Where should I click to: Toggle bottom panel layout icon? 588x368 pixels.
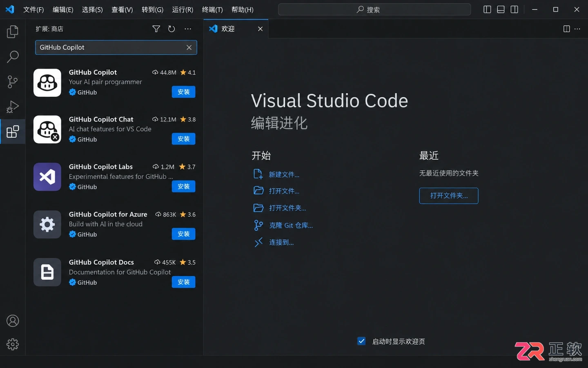pyautogui.click(x=501, y=9)
